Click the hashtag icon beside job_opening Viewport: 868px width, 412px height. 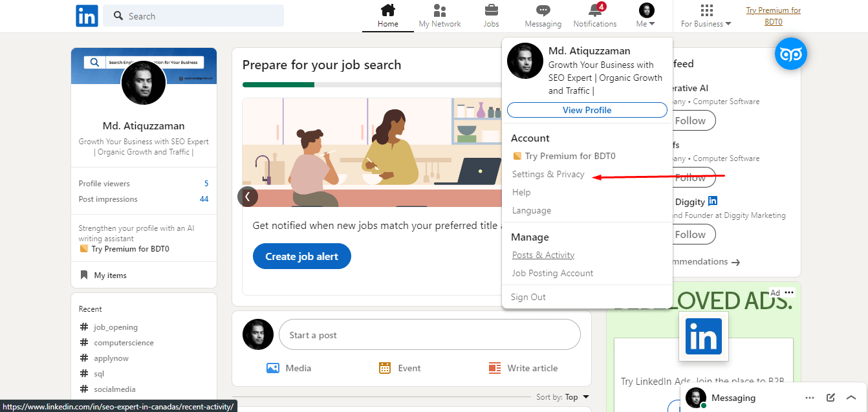coord(84,327)
